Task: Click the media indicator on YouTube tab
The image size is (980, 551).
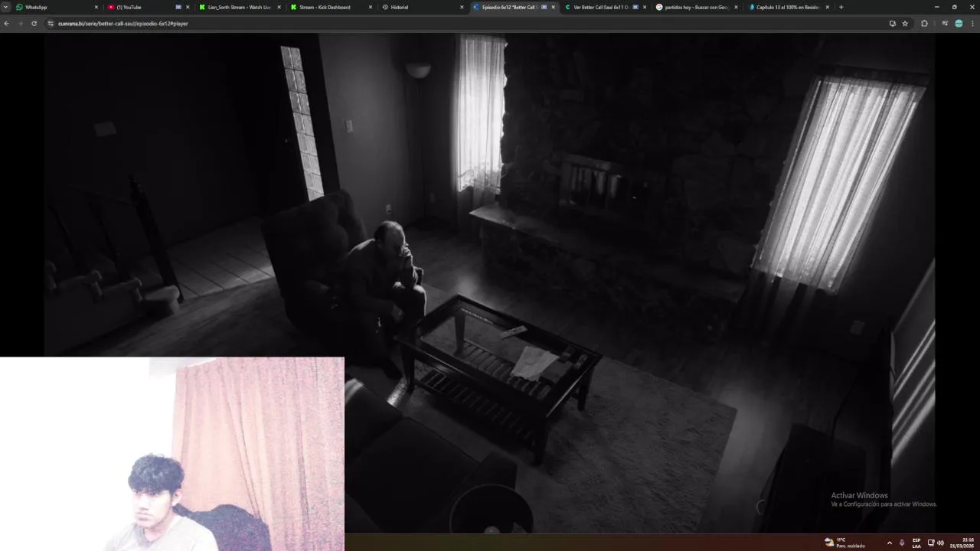Action: (x=178, y=7)
